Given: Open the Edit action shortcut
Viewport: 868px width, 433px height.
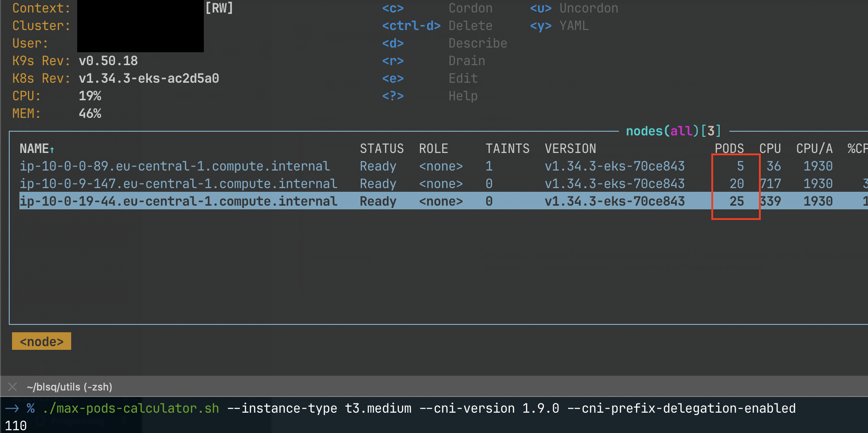Looking at the screenshot, I should click(x=393, y=78).
